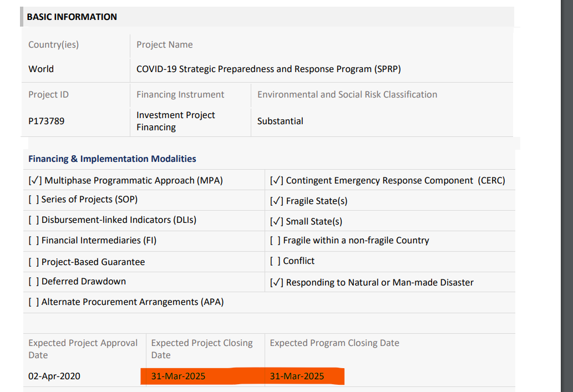
Task: Click the Financing & Implementation Modalities heading
Action: tap(112, 159)
